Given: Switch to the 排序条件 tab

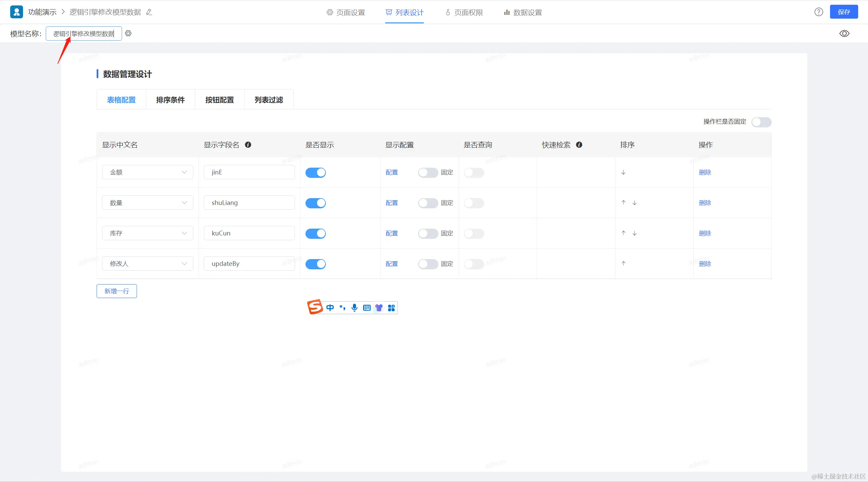Looking at the screenshot, I should click(x=170, y=100).
